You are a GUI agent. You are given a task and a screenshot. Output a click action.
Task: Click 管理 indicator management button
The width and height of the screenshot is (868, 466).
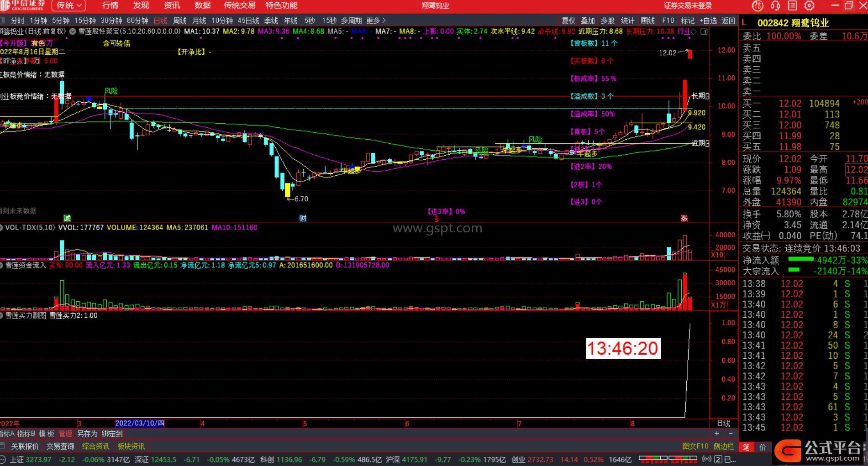click(x=66, y=434)
